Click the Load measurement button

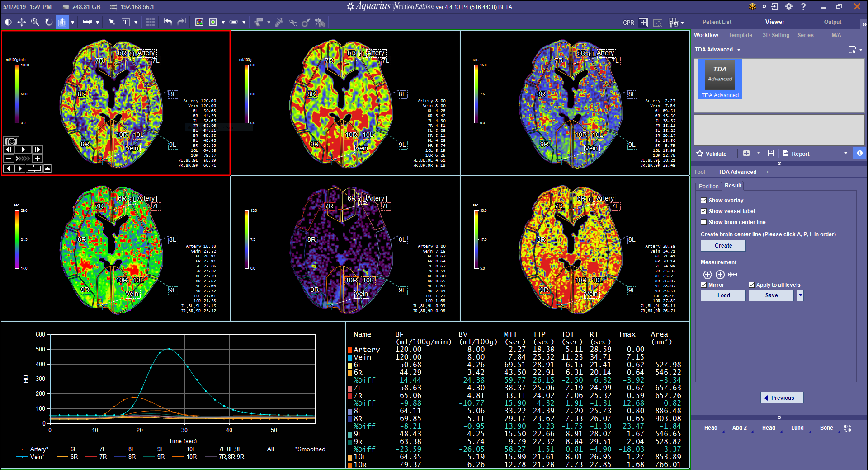[723, 295]
